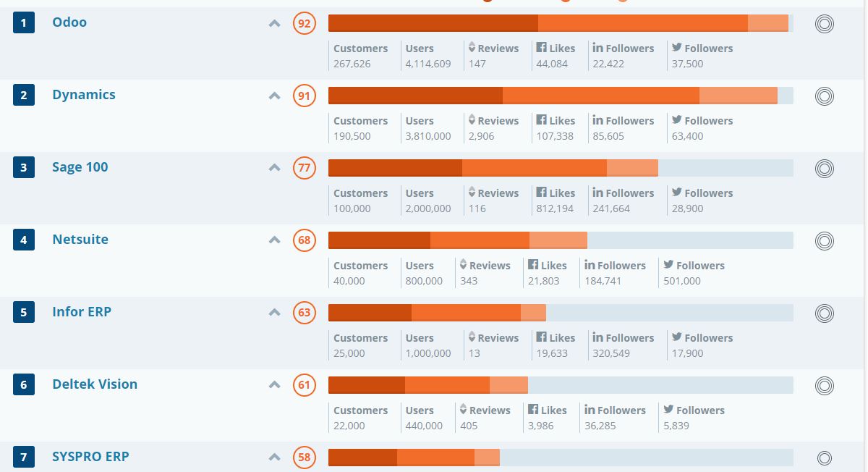Click the LinkedIn Followers icon for Dynamics
This screenshot has width=868, height=472.
click(597, 120)
